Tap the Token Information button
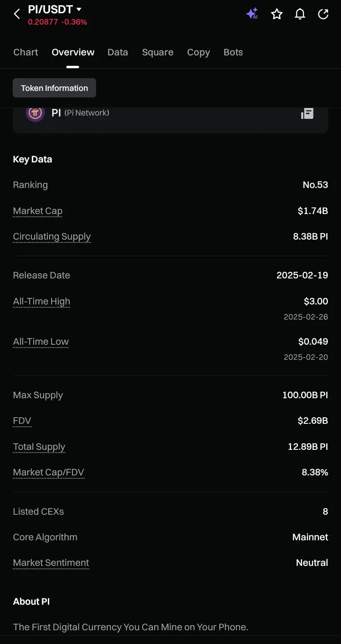 [x=54, y=88]
